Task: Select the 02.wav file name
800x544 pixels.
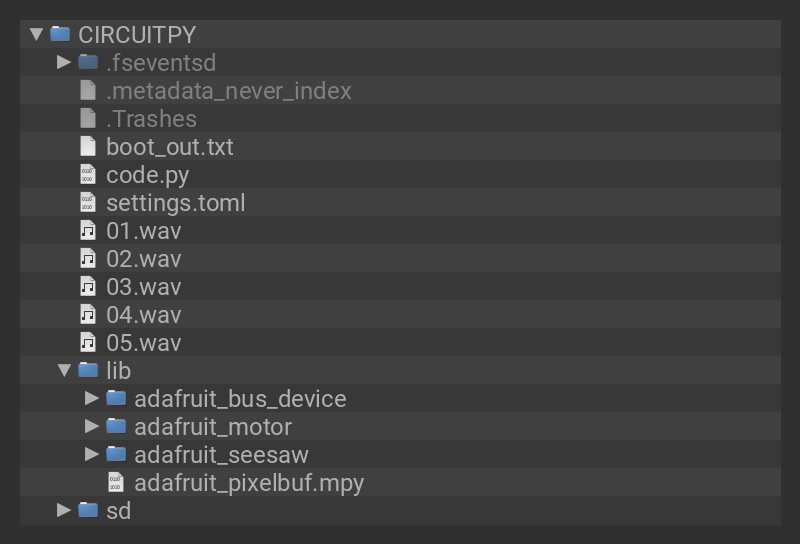Action: [144, 258]
